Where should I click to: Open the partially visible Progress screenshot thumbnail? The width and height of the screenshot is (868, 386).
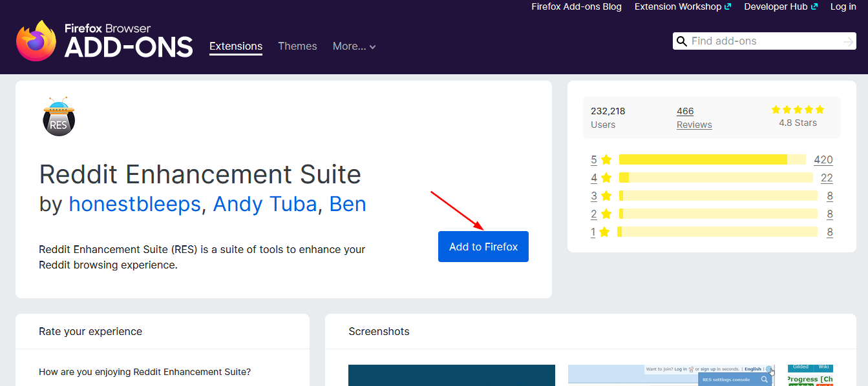click(810, 375)
